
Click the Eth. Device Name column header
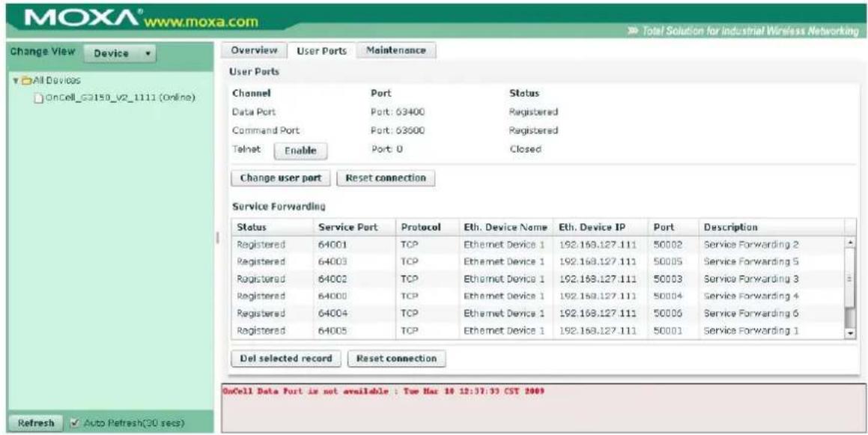[506, 228]
